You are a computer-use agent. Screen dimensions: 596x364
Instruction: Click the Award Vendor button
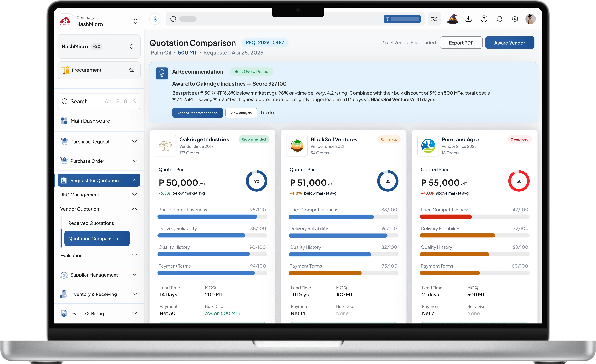point(510,43)
